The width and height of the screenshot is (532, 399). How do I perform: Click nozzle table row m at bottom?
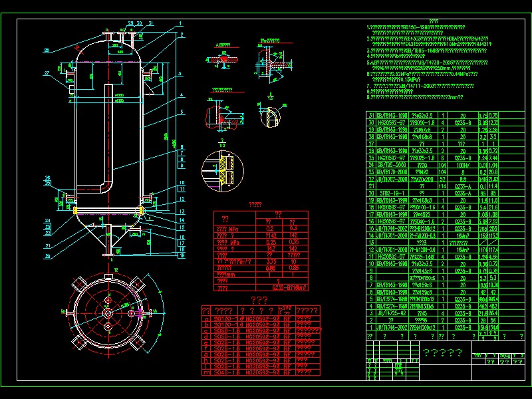click(x=226, y=371)
